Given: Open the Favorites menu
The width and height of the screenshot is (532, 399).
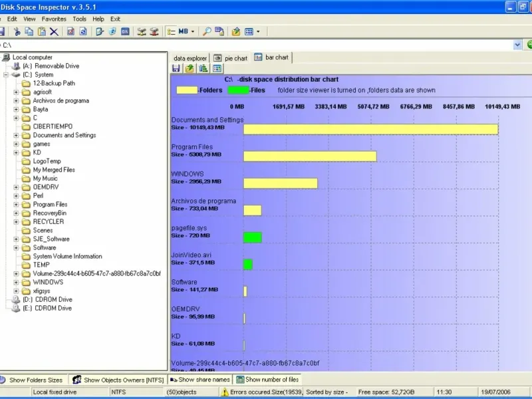Looking at the screenshot, I should tap(54, 19).
